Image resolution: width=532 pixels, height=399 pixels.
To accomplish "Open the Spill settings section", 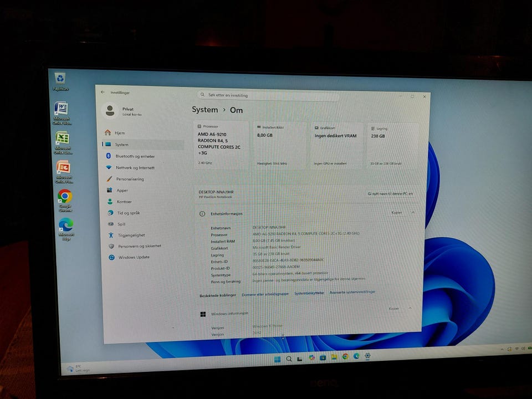I will tap(146, 224).
